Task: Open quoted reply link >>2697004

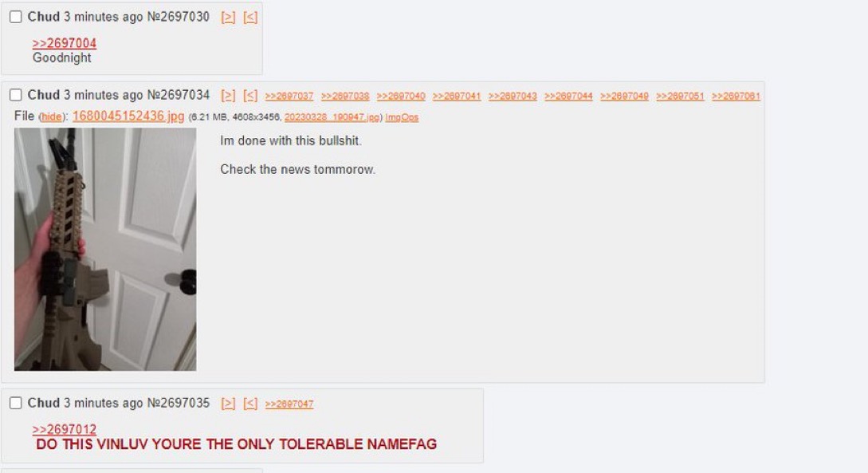Action: [x=65, y=43]
